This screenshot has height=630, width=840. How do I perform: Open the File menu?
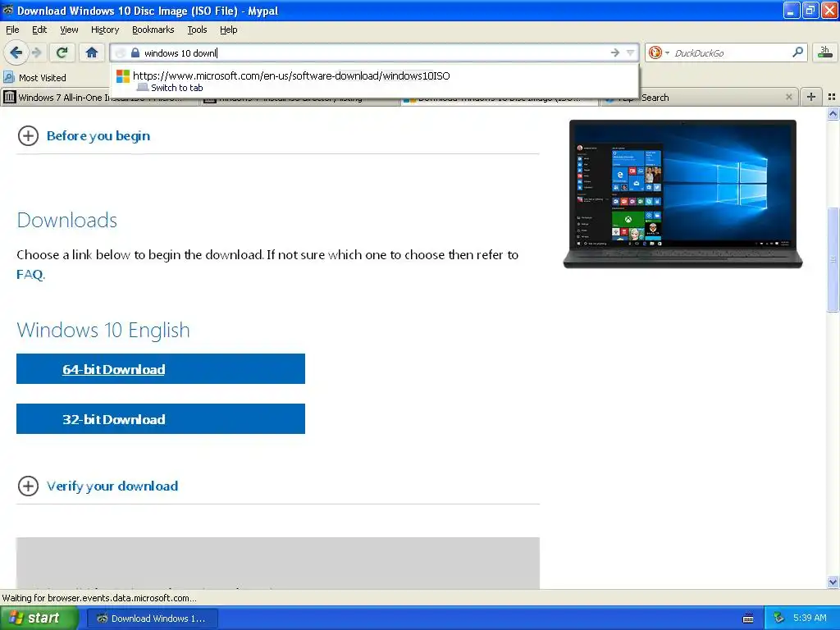(12, 30)
